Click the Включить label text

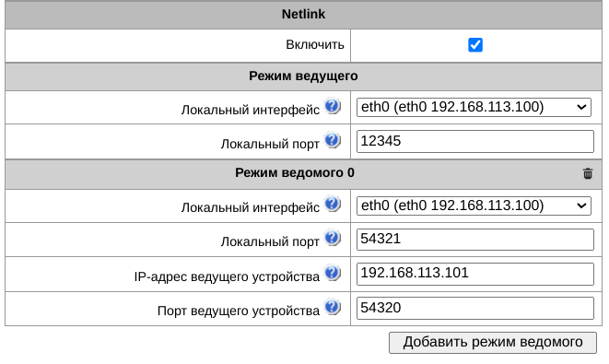[315, 44]
